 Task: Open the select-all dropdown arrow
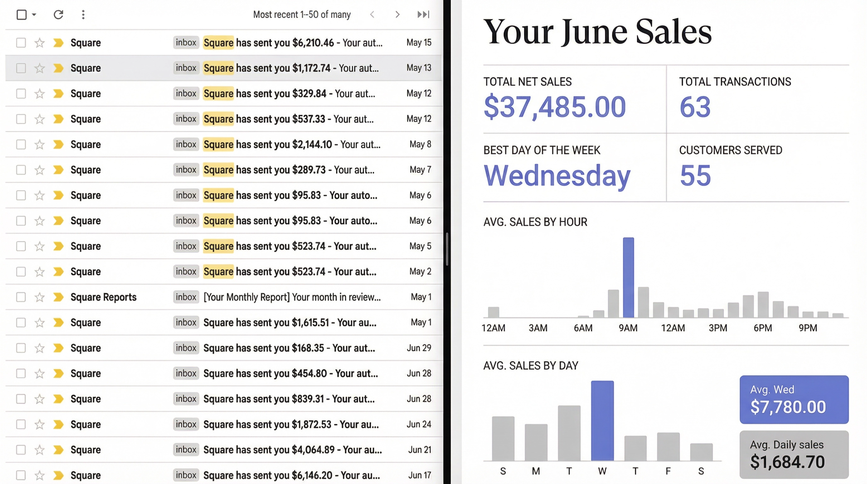coord(34,14)
